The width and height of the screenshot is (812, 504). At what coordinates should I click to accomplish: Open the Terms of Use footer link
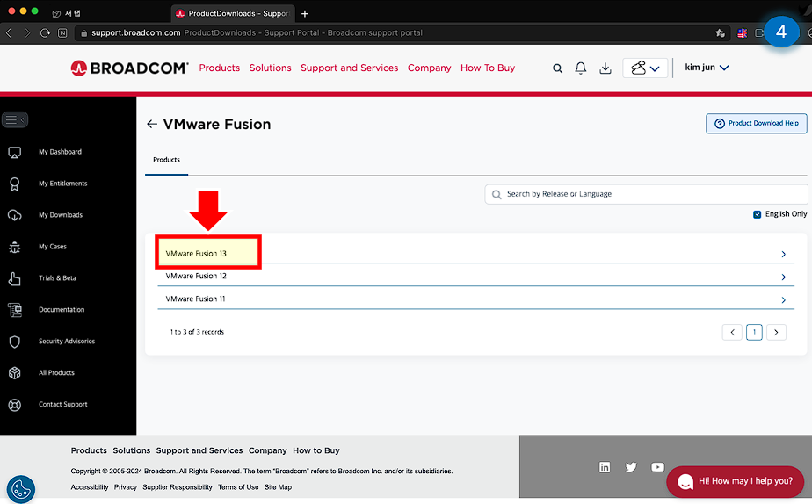(238, 487)
